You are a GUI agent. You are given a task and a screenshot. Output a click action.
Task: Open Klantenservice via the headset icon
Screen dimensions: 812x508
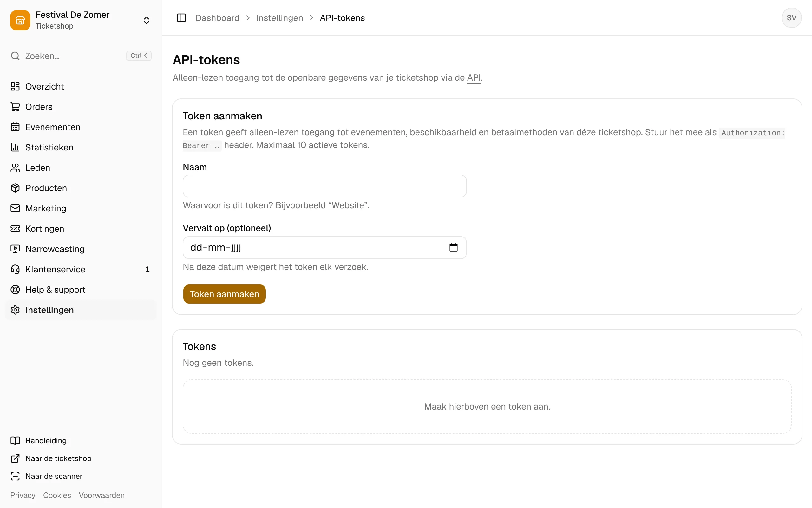pos(15,270)
